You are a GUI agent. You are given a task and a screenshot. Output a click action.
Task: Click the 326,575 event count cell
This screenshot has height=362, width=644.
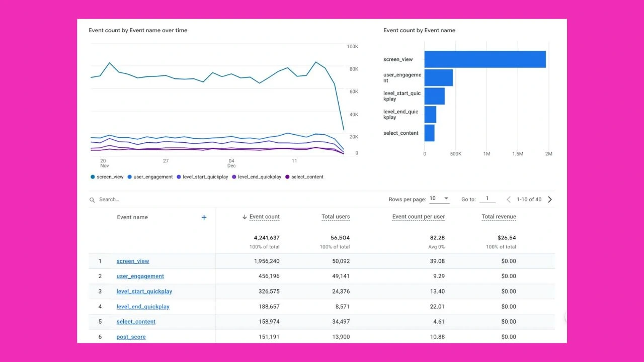269,292
